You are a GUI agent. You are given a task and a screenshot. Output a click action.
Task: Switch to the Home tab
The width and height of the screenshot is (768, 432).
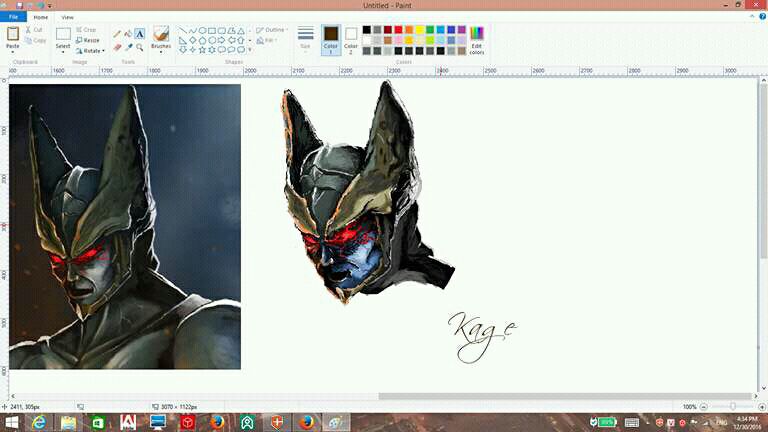[41, 17]
